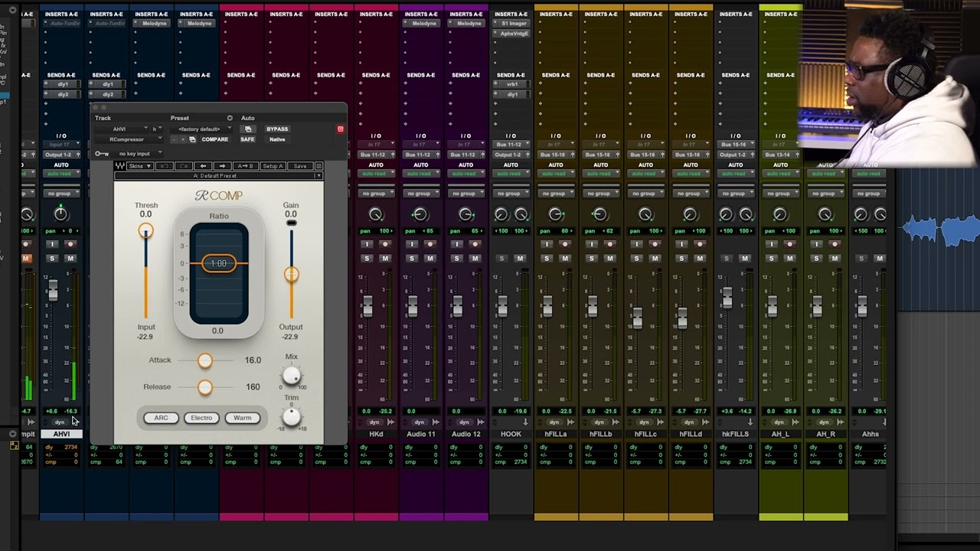Open no group selector on HOOK track
The image size is (980, 551).
(x=511, y=194)
